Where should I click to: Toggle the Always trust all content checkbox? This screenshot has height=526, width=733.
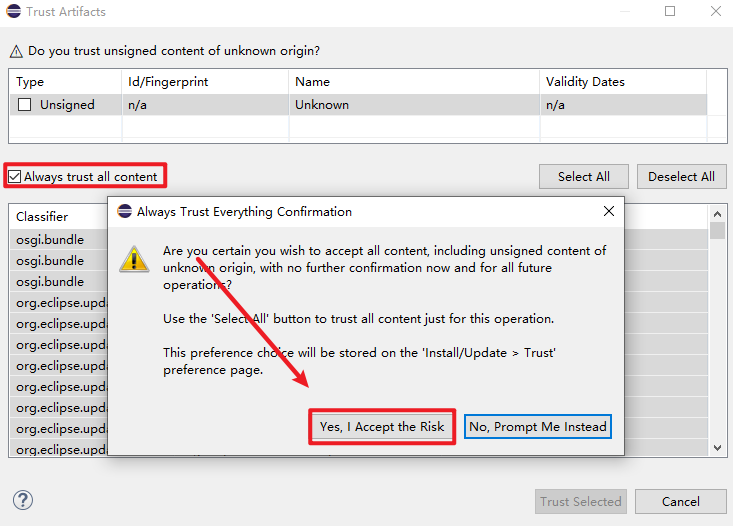[15, 177]
